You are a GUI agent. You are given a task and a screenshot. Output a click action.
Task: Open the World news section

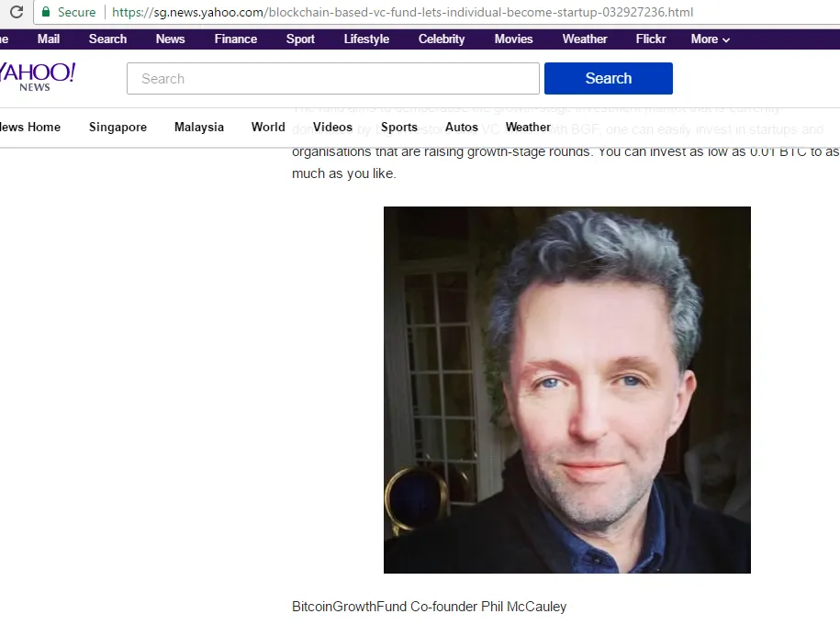[268, 127]
